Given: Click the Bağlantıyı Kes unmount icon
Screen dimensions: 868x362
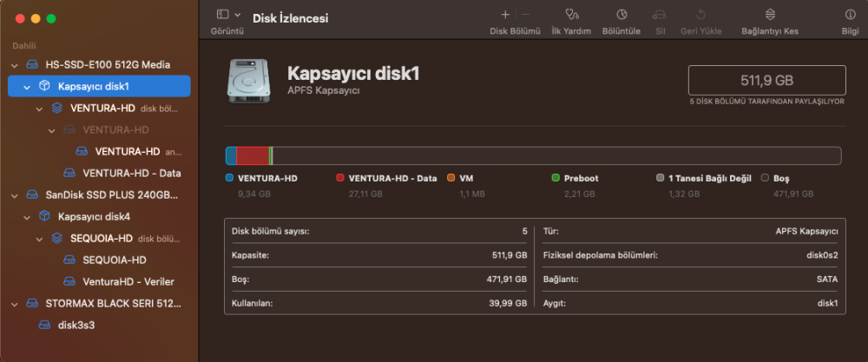Looking at the screenshot, I should click(x=770, y=15).
